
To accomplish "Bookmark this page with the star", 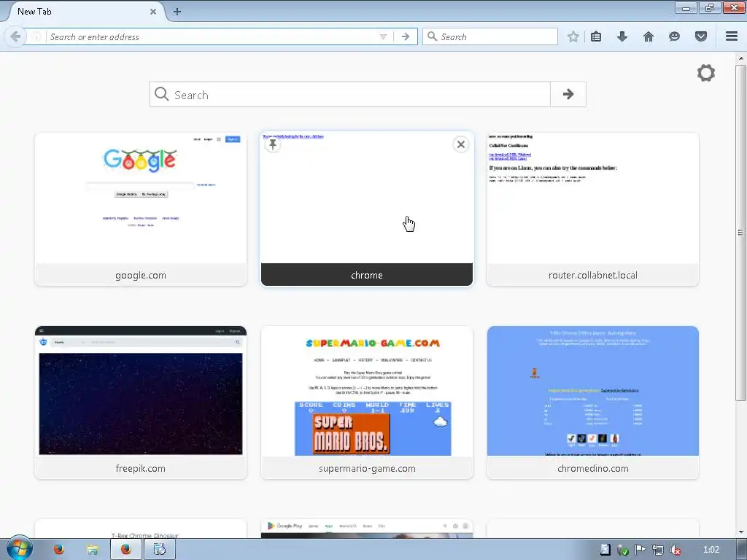I will (573, 36).
